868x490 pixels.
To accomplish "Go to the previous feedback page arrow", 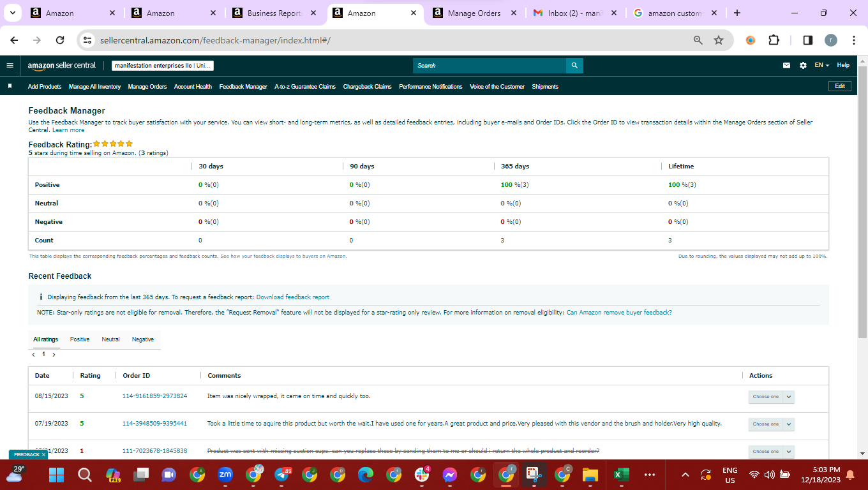I will (34, 354).
